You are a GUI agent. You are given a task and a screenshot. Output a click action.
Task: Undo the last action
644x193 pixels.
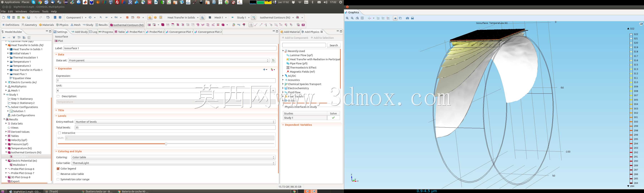tap(36, 18)
